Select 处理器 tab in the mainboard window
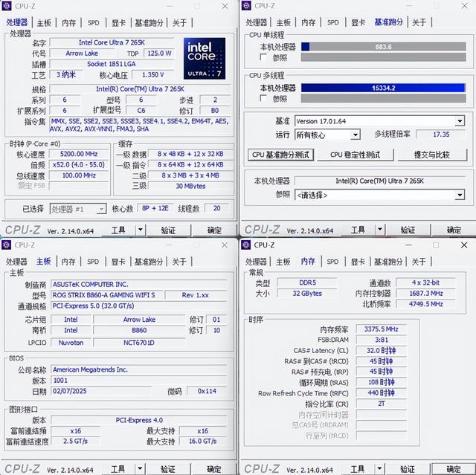The image size is (476, 475). point(16,262)
